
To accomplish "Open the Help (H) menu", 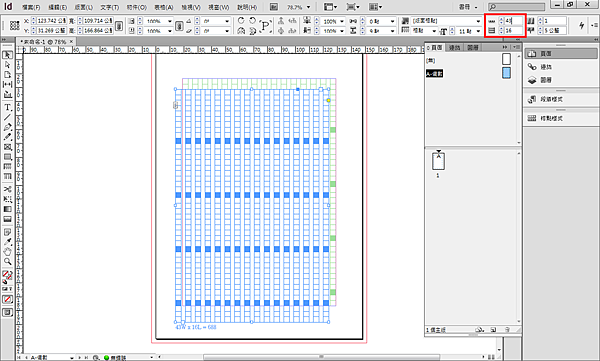I will 247,7.
